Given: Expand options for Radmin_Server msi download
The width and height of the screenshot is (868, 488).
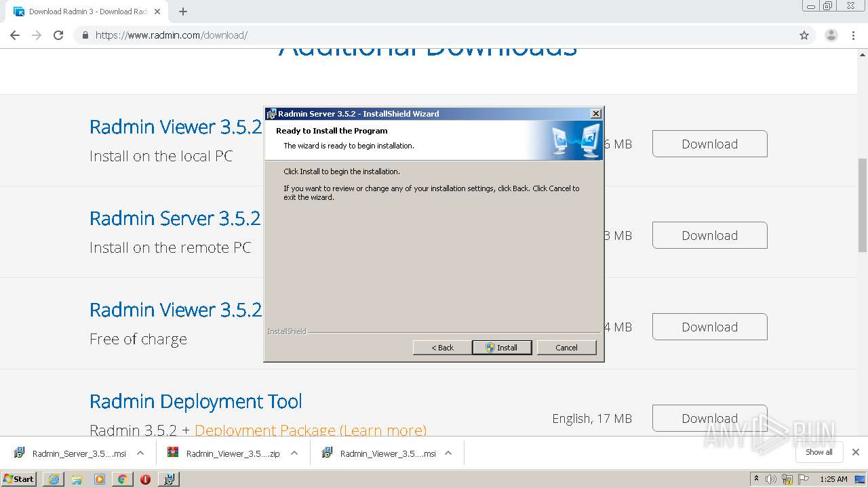Looking at the screenshot, I should click(x=140, y=453).
